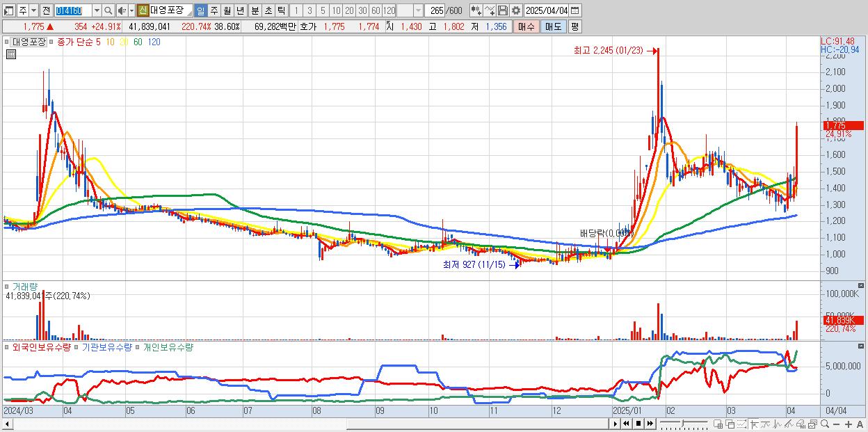Screen dimensions: 868x432
Task: Click the 265 candle count field
Action: point(433,11)
